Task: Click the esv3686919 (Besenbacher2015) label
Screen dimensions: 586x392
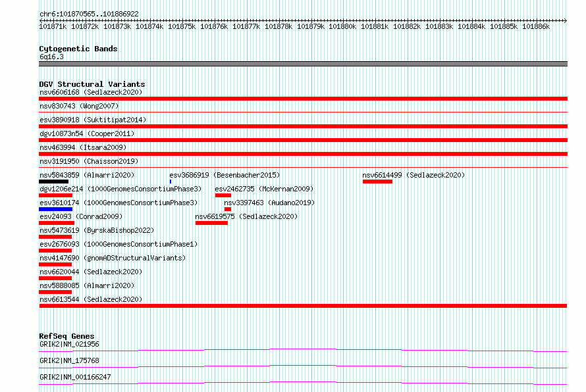Action: tap(225, 175)
